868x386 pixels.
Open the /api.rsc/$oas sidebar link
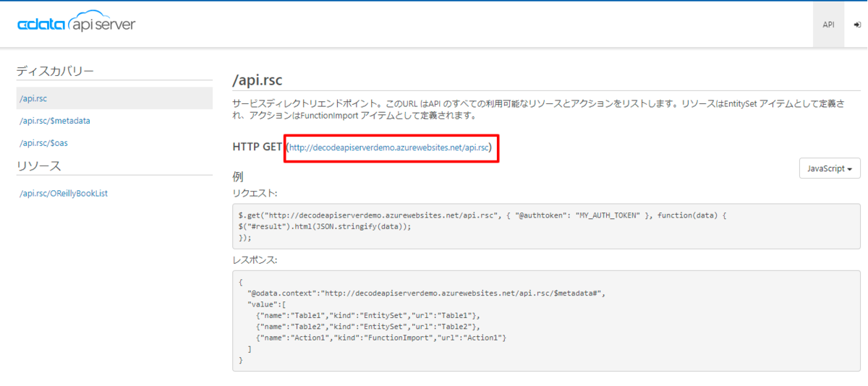point(43,143)
